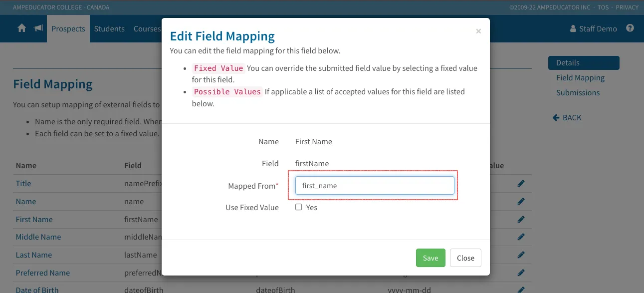Open the Students tab
Screen dimensions: 644x293
(x=109, y=28)
